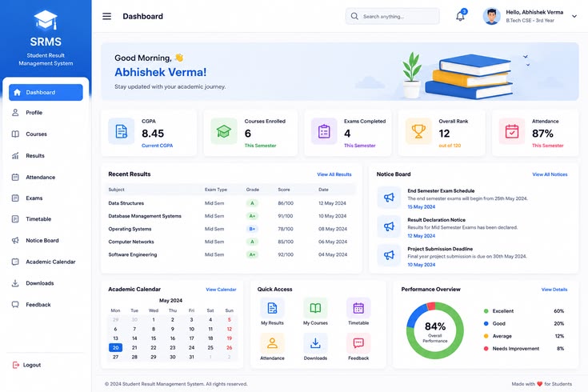The width and height of the screenshot is (588, 392).
Task: Click the Average yellow legend dot
Action: [x=486, y=336]
